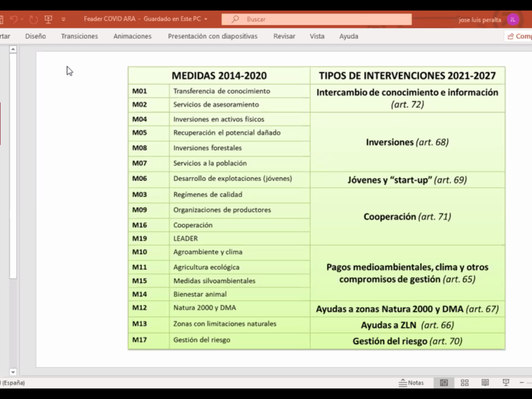The height and width of the screenshot is (399, 532).
Task: Switch to Slide Sorter view icon
Action: (464, 383)
